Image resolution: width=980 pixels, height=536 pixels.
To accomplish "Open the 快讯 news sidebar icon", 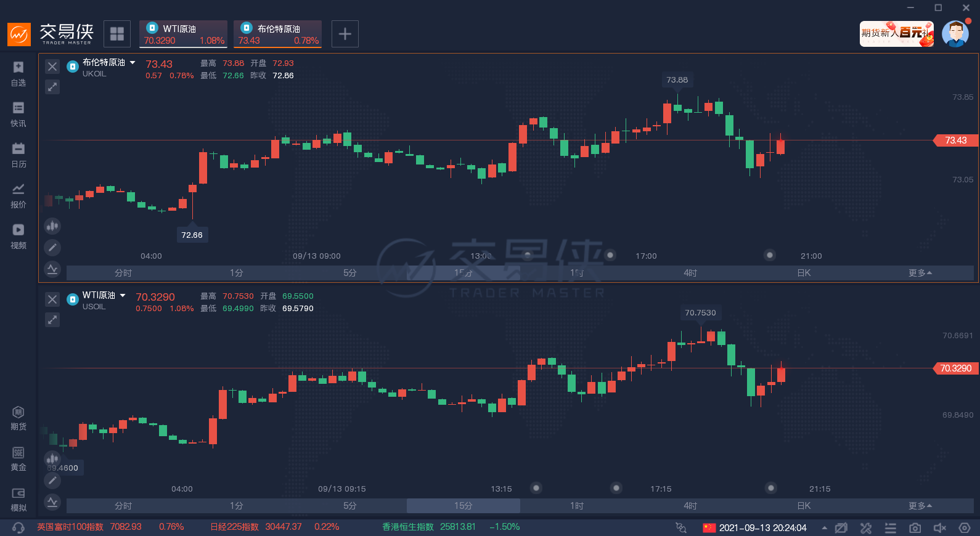I will (18, 114).
